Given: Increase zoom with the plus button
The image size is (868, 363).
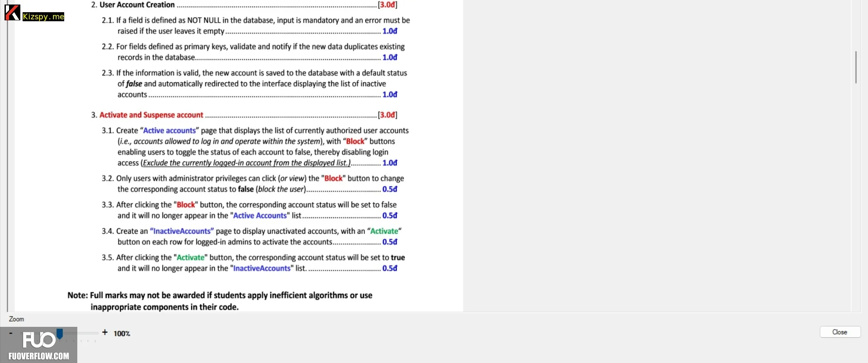Looking at the screenshot, I should (105, 332).
